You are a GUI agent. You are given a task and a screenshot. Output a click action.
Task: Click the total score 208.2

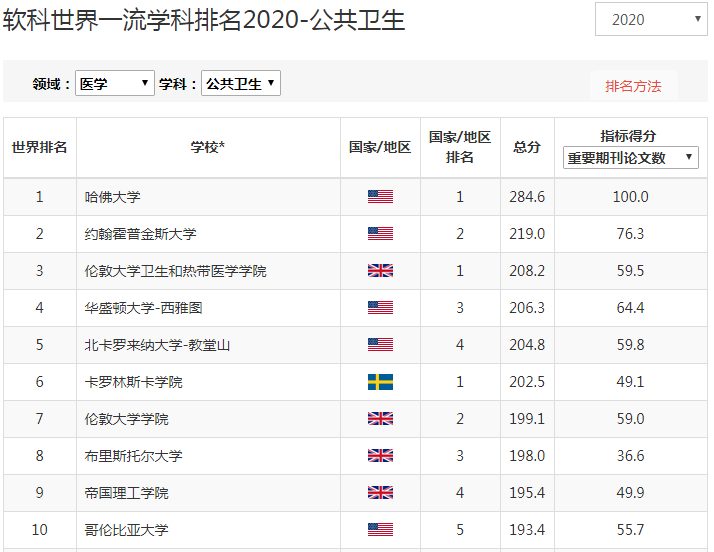(x=527, y=271)
